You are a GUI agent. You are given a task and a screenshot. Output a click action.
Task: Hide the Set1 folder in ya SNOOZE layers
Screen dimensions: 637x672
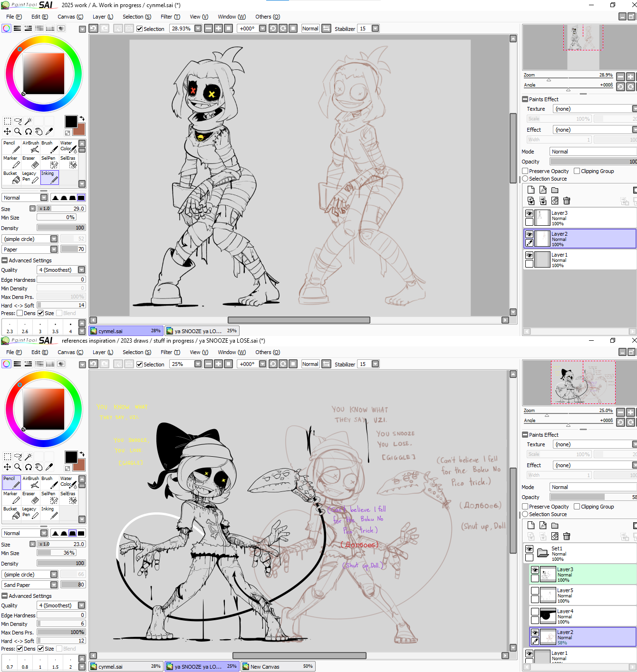click(x=529, y=549)
